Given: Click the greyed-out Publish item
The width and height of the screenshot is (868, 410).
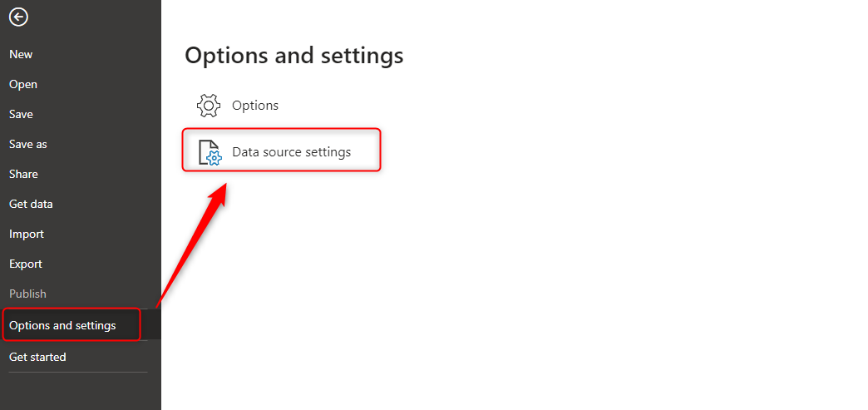Looking at the screenshot, I should point(27,294).
